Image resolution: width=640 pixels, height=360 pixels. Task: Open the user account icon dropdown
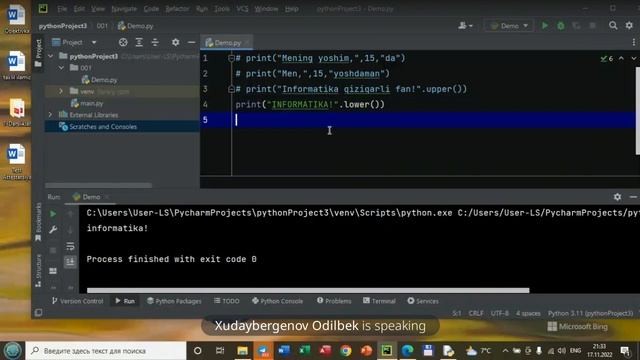pyautogui.click(x=465, y=26)
